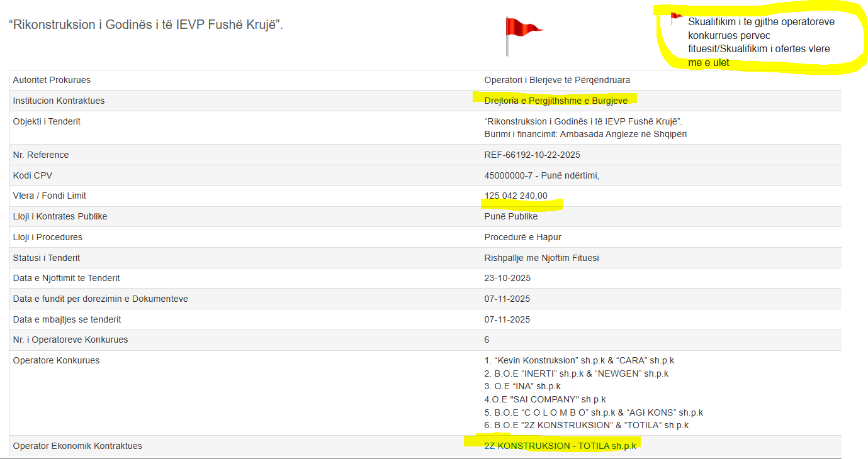868x459 pixels.
Task: Select the limit fund value 125 042 240,00
Action: (516, 196)
